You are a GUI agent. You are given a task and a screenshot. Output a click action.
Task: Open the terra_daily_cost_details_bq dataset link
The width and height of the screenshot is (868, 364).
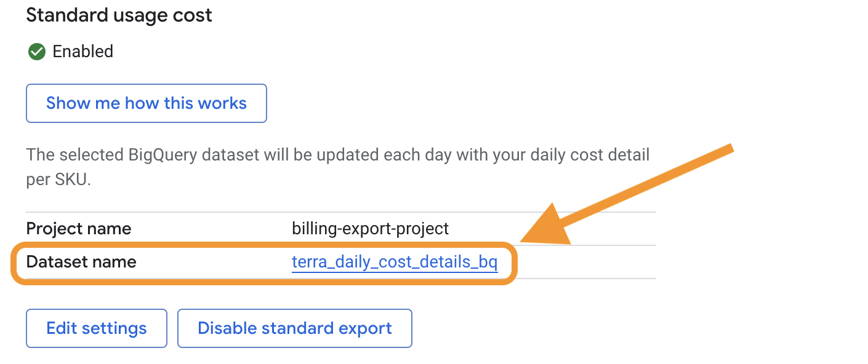coord(394,263)
